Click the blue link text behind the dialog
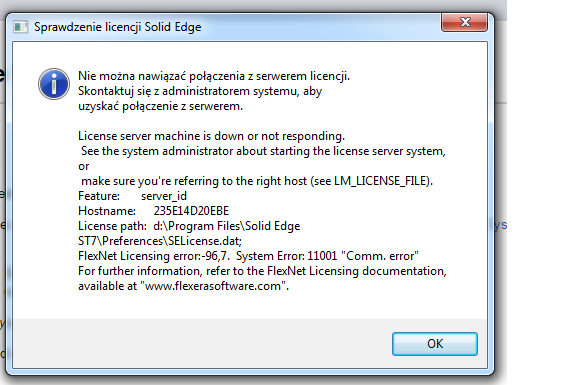This screenshot has width=573, height=385. click(x=501, y=225)
